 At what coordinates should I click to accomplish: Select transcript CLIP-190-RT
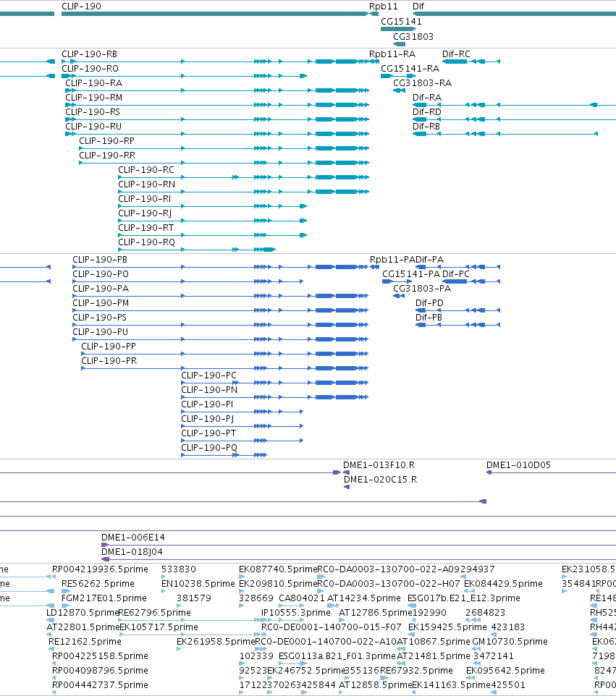click(x=213, y=235)
